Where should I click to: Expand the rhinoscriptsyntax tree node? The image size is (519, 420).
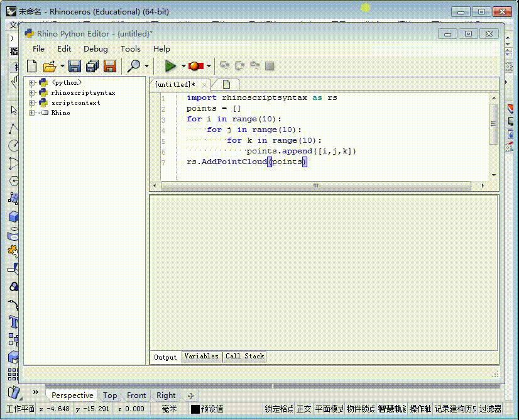pos(31,93)
